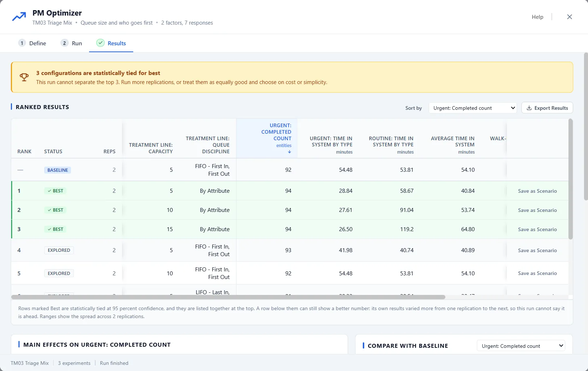Click capacity value 15 in rank 3 row
The width and height of the screenshot is (588, 371).
pyautogui.click(x=169, y=229)
